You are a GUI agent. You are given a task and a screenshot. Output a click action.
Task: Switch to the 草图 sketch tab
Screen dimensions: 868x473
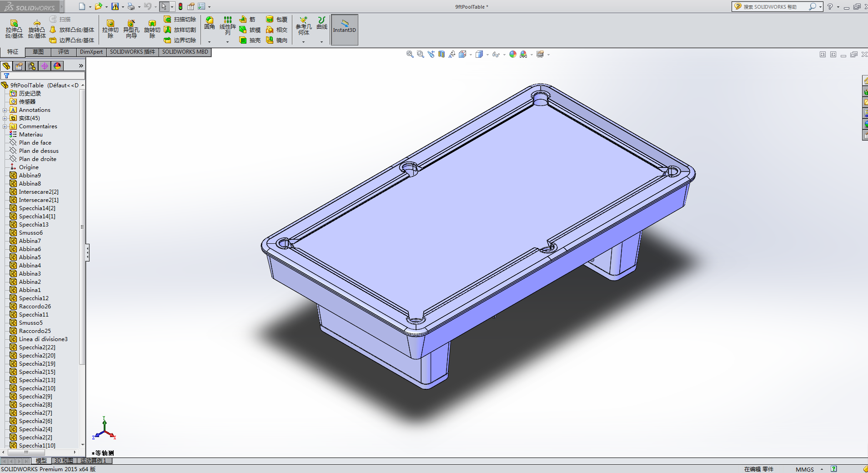[x=38, y=52]
